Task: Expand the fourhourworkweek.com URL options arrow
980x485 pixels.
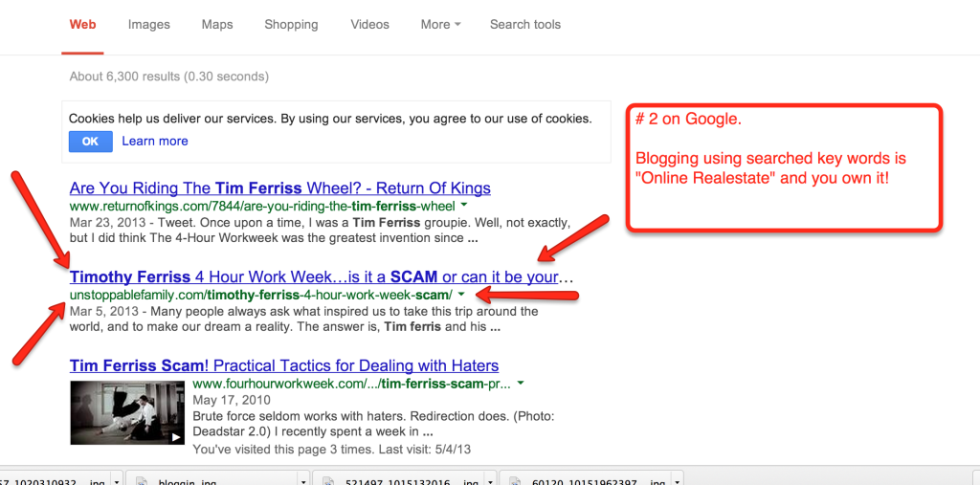Action: pyautogui.click(x=521, y=384)
